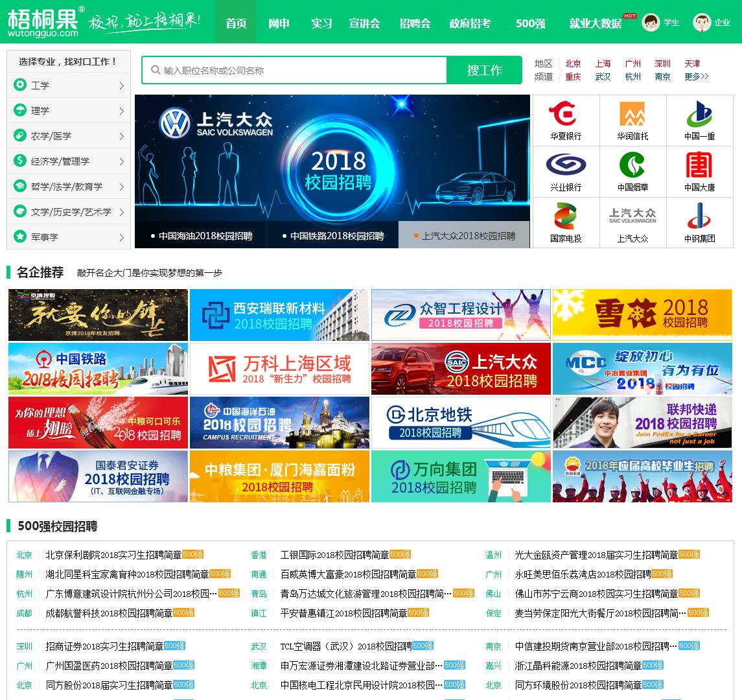This screenshot has height=700, width=742.
Task: Open the 万科上海区域 recruitment banner
Action: pos(279,369)
